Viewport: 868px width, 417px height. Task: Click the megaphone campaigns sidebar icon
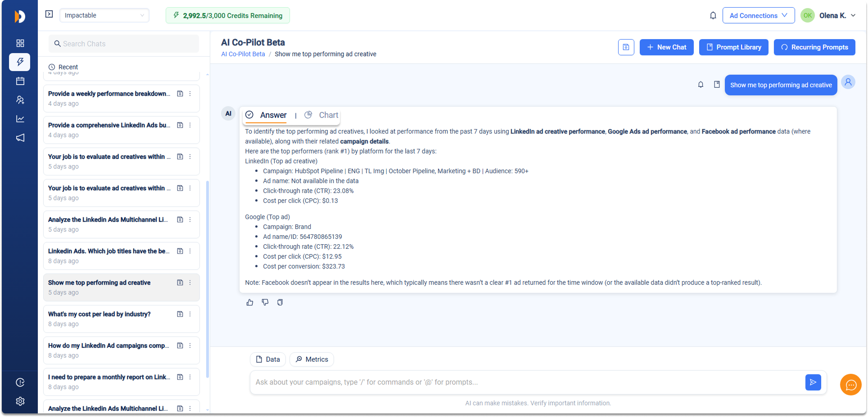[20, 138]
